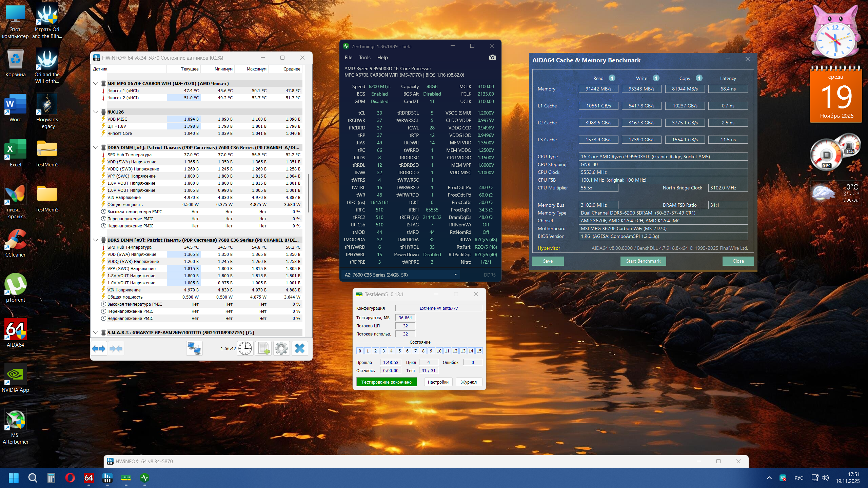Click HWiNFO save log file icon

coord(263,348)
